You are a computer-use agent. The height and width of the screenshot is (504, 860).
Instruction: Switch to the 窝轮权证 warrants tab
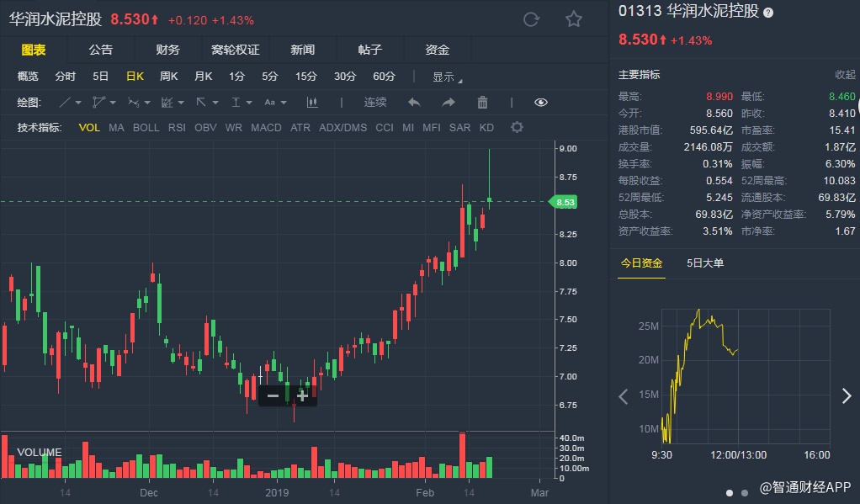(x=236, y=50)
